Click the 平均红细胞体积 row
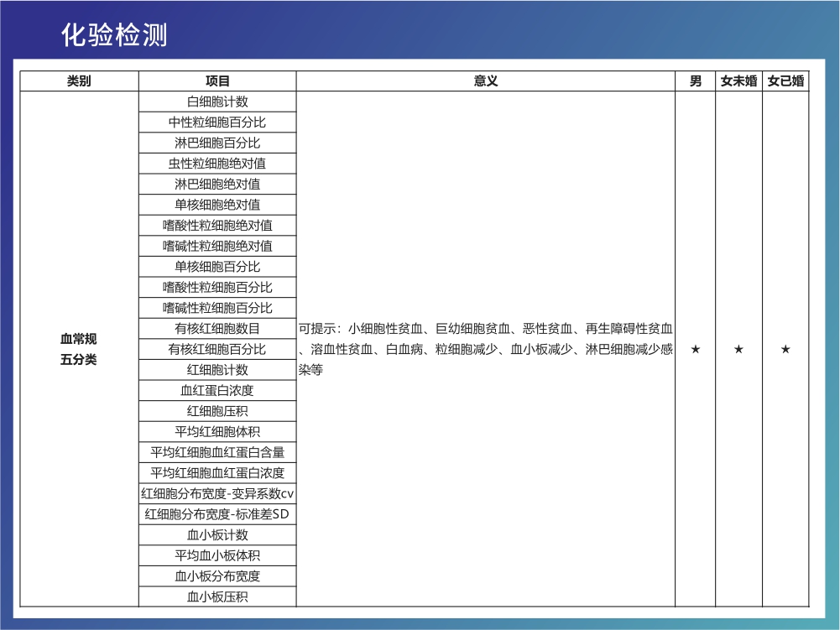Image resolution: width=840 pixels, height=630 pixels. coord(217,432)
